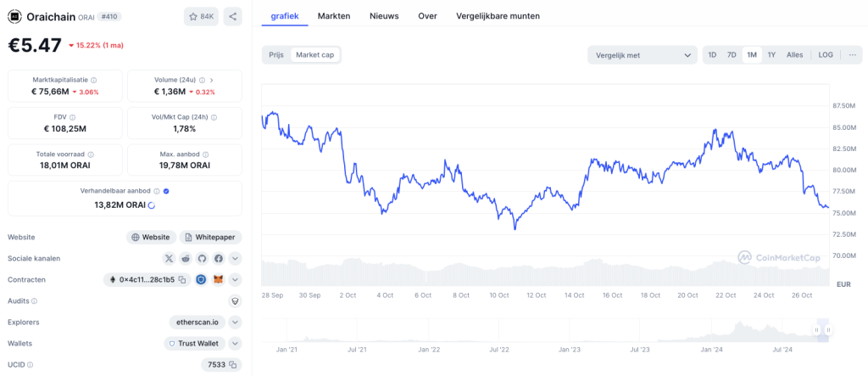Open the X (Twitter) social channel
This screenshot has width=868, height=376.
click(170, 258)
